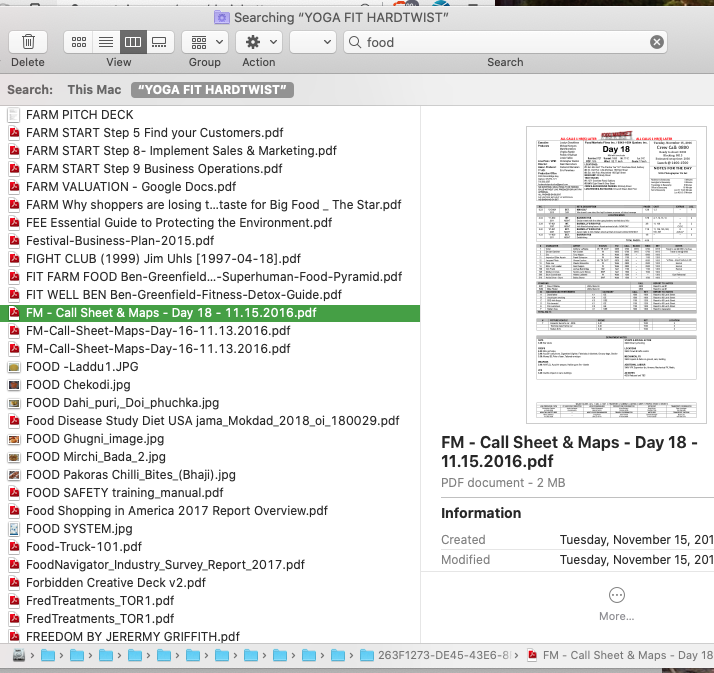Viewport: 714px width, 673px height.
Task: Click image icon of FOOD Chekodi.jpg
Action: (x=14, y=385)
